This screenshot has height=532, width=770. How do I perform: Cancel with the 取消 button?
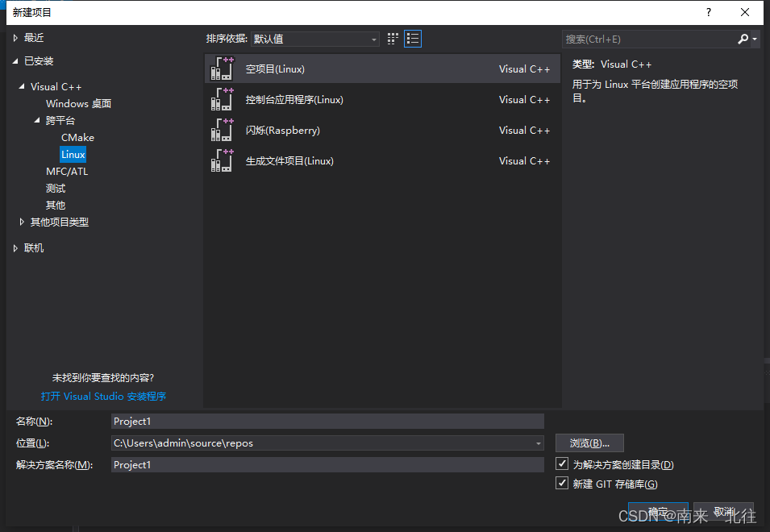[723, 513]
